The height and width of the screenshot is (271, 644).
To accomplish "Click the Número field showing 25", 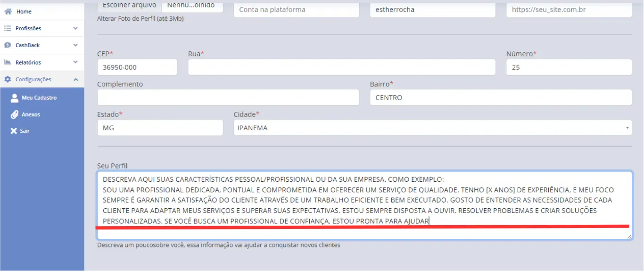I will click(569, 67).
